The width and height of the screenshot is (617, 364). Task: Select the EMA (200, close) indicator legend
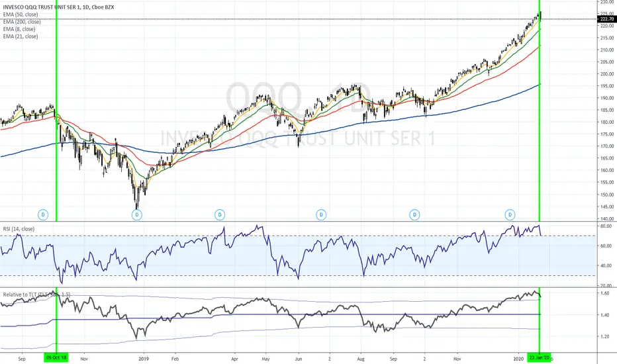[22, 22]
